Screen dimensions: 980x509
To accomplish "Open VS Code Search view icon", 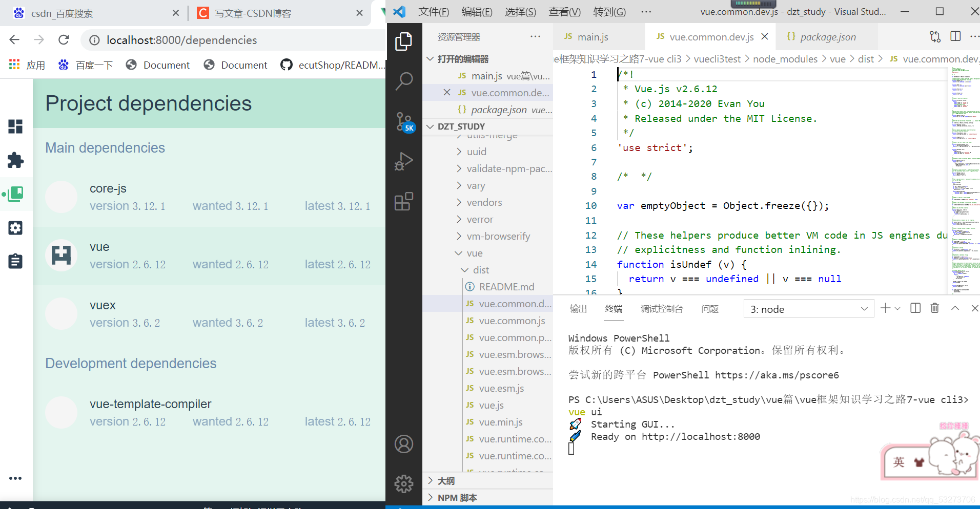I will pyautogui.click(x=404, y=81).
